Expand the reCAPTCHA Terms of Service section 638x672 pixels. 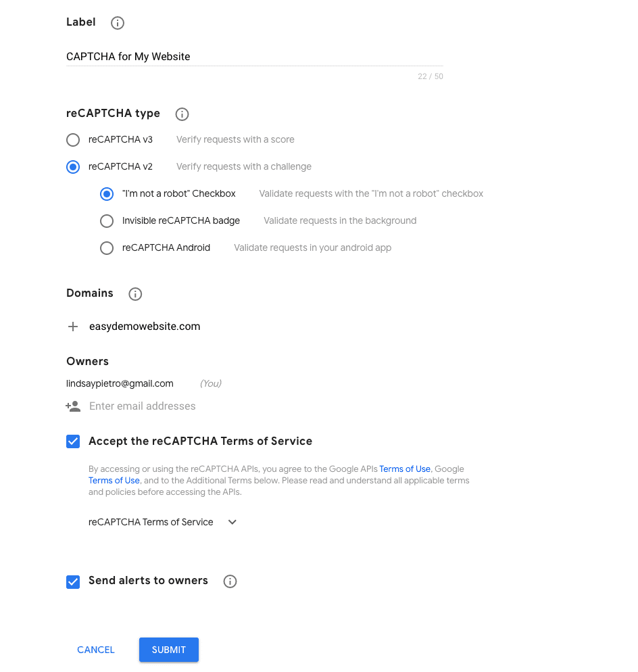coord(232,522)
